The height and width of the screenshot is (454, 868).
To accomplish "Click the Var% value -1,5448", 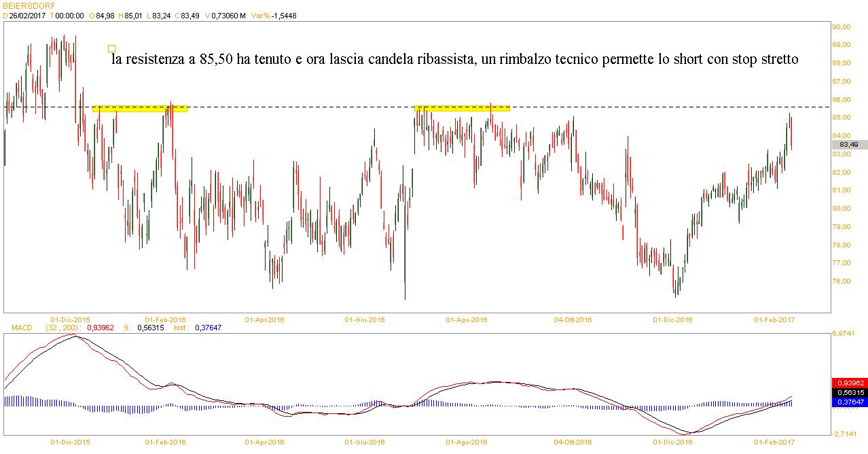I will pyautogui.click(x=283, y=15).
